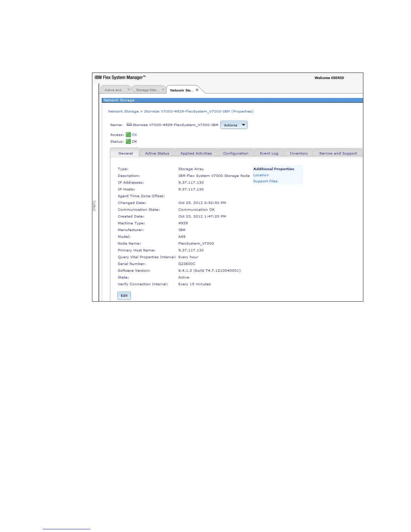The image size is (411, 532).
Task: Close the Active and... tab
Action: [129, 90]
